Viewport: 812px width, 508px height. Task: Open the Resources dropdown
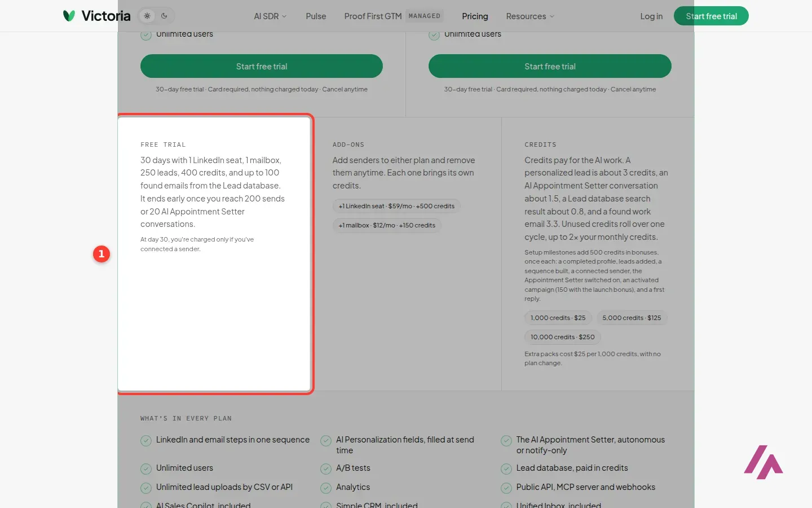[x=530, y=16]
